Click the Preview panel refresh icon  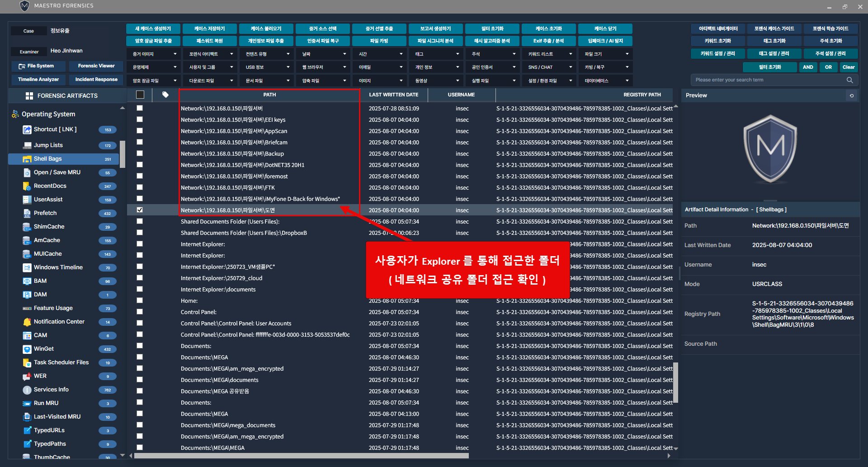tap(852, 95)
